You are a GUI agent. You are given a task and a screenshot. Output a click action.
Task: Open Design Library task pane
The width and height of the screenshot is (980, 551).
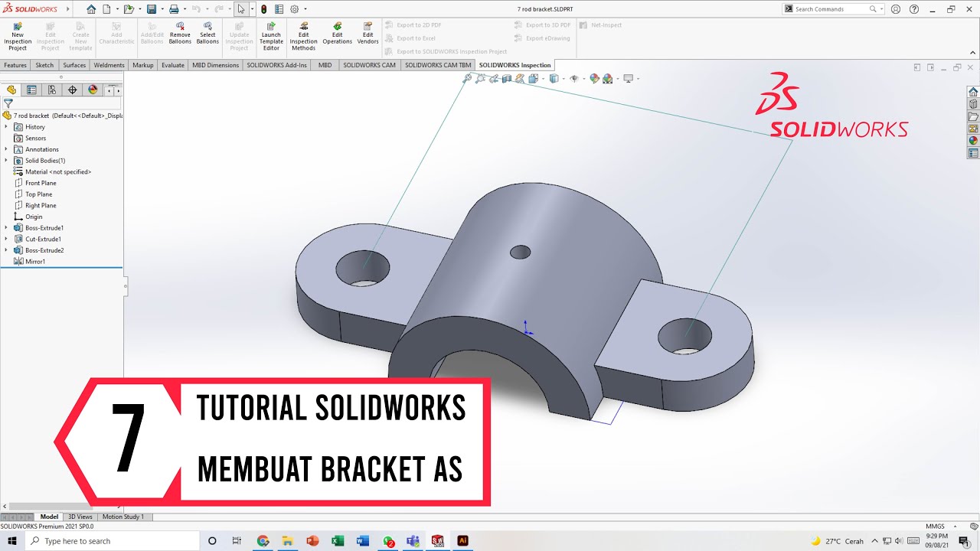pyautogui.click(x=973, y=104)
